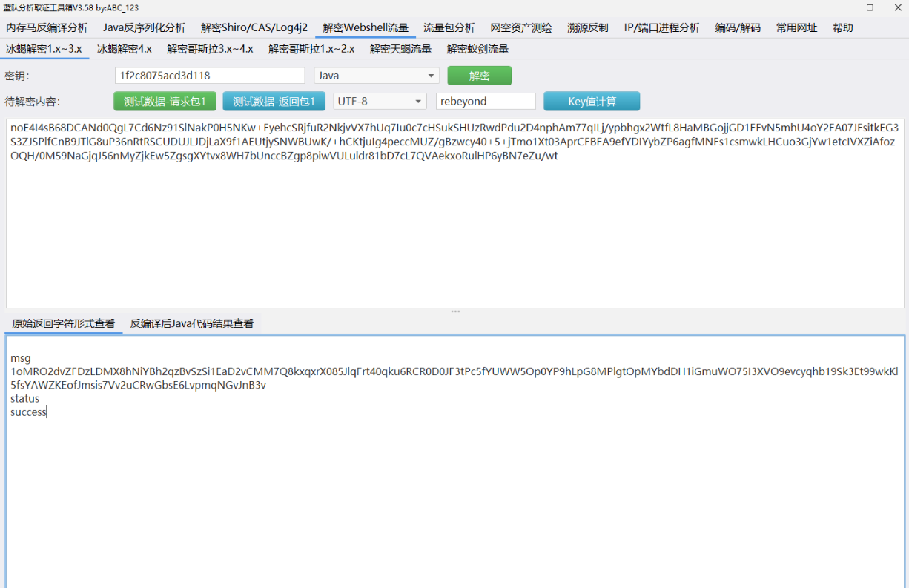Viewport: 909px width, 588px height.
Task: Click the 待解密内容: label
Action: click(32, 102)
